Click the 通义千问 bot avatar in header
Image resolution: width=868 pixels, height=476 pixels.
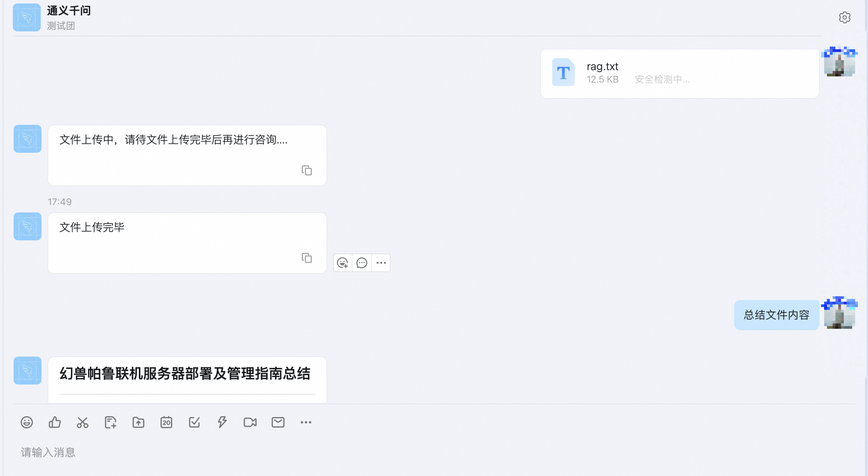pyautogui.click(x=27, y=17)
